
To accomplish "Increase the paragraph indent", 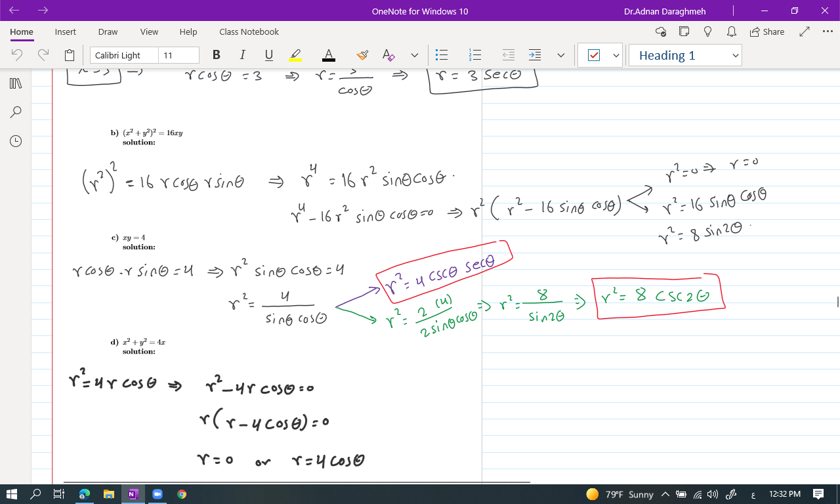I will pyautogui.click(x=535, y=55).
